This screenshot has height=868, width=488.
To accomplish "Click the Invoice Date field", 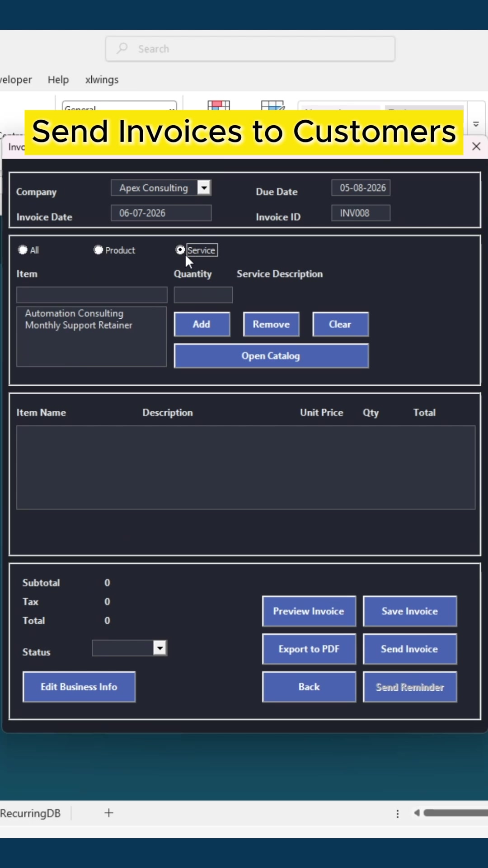I will 161,213.
